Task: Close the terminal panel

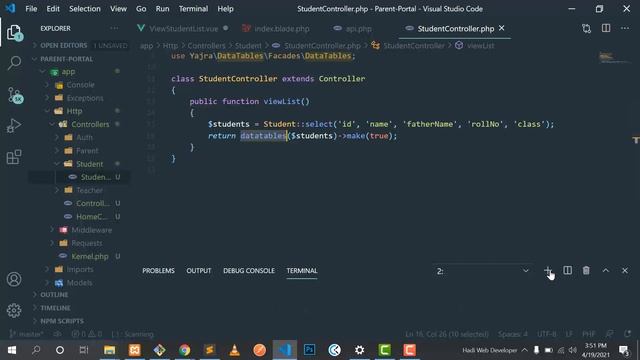Action: 625,270
